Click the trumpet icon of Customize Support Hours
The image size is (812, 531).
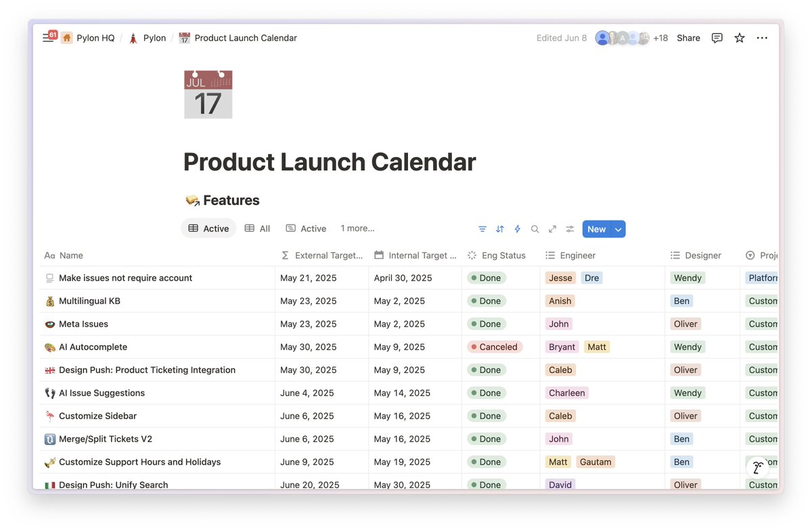coord(49,462)
